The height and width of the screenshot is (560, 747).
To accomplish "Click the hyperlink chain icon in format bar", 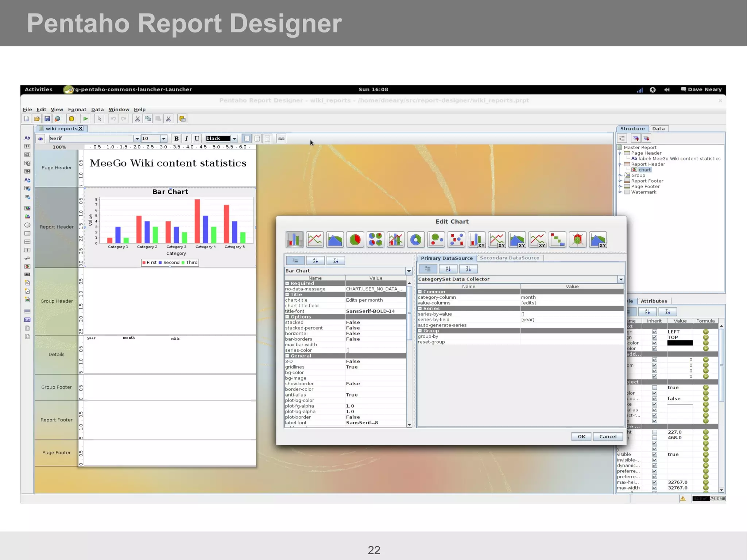I will pos(281,138).
